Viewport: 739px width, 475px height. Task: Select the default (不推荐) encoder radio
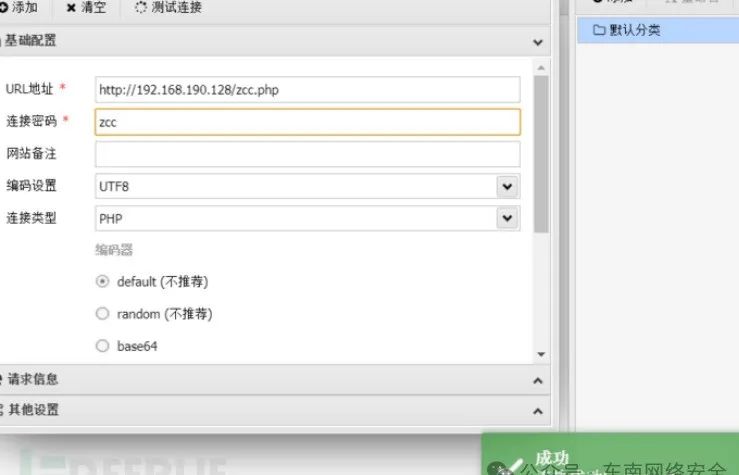pyautogui.click(x=102, y=281)
